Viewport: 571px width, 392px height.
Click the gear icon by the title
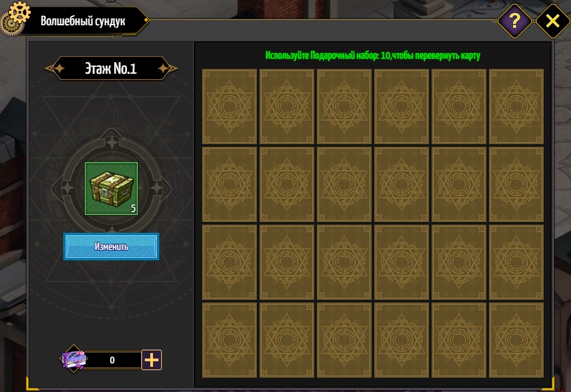click(x=14, y=17)
